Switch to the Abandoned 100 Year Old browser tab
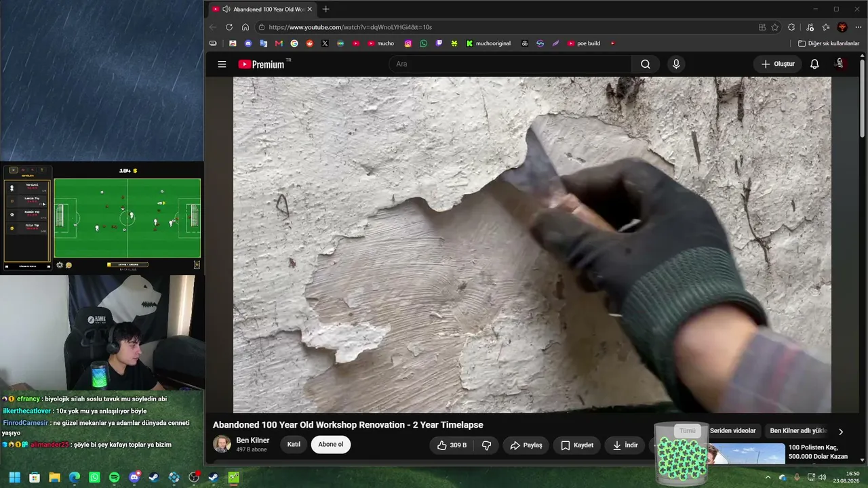The height and width of the screenshot is (488, 868). 261,9
